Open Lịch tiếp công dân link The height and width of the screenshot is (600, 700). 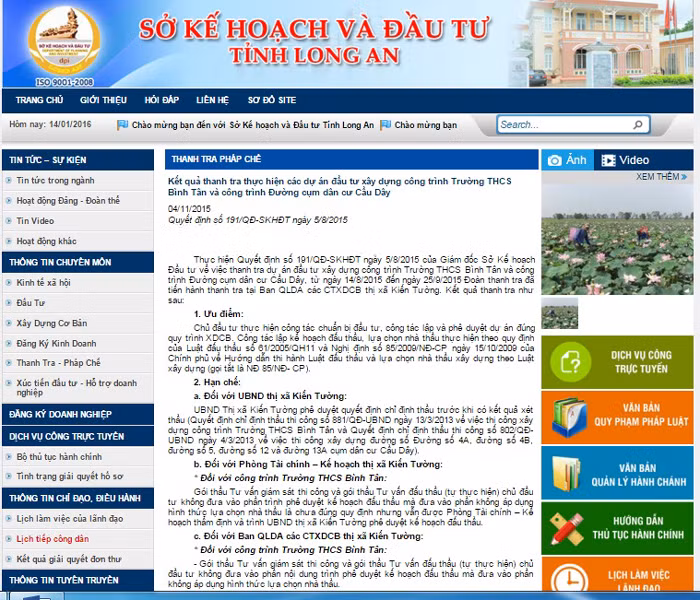tap(53, 539)
